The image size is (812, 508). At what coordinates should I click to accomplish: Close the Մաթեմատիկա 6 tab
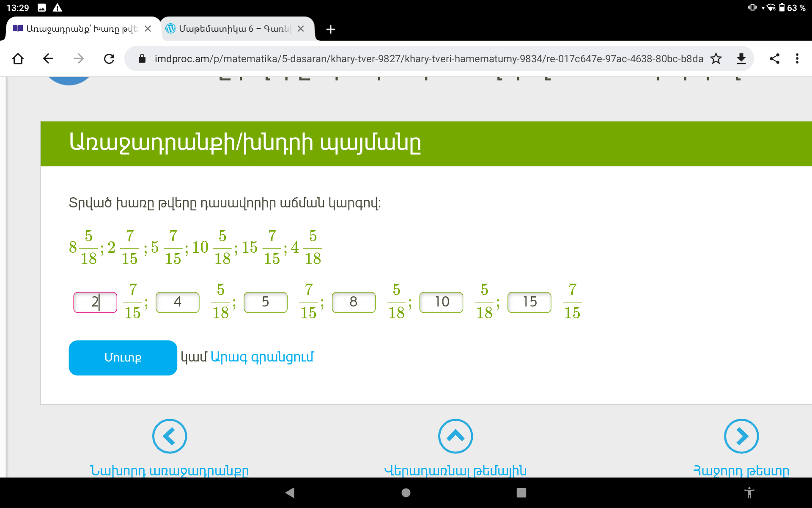point(301,29)
